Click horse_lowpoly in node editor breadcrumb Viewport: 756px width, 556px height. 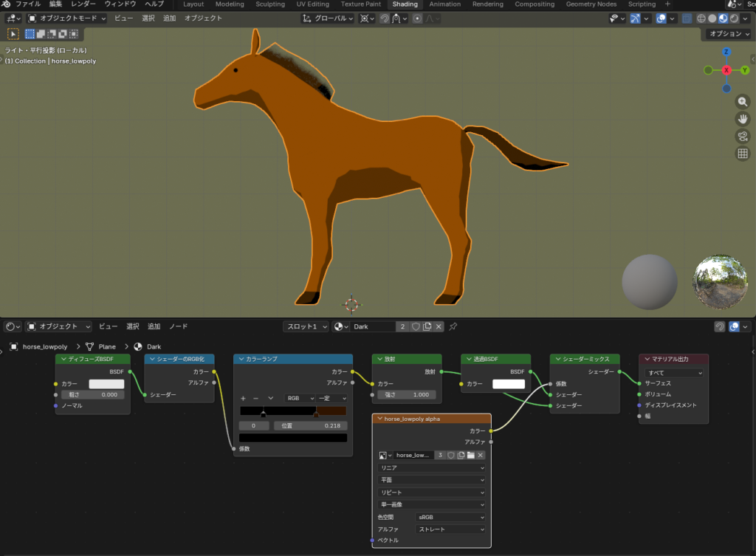44,346
